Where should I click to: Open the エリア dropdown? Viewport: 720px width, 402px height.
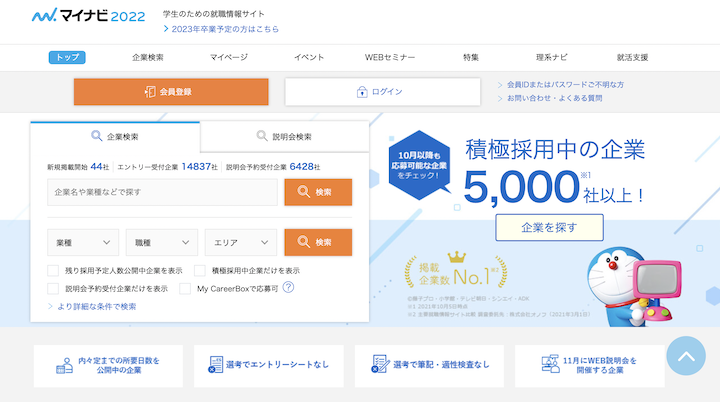(x=241, y=243)
